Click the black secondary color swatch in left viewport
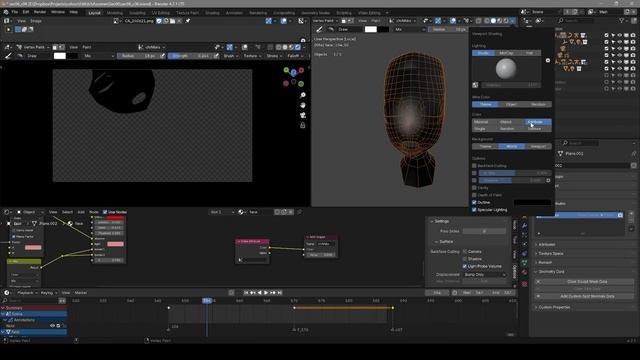 pos(72,56)
